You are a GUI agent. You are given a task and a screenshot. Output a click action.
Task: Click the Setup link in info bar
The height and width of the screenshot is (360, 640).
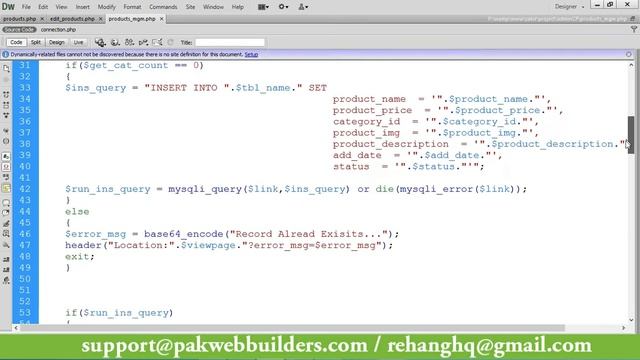(251, 54)
